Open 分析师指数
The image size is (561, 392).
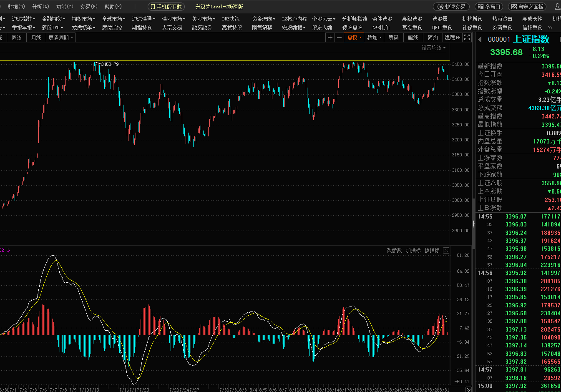click(355, 19)
